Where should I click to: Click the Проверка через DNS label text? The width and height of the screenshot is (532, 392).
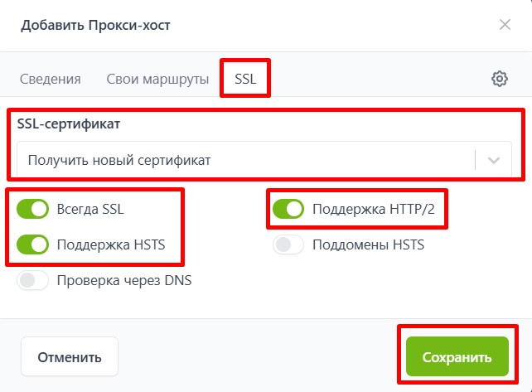pos(123,280)
